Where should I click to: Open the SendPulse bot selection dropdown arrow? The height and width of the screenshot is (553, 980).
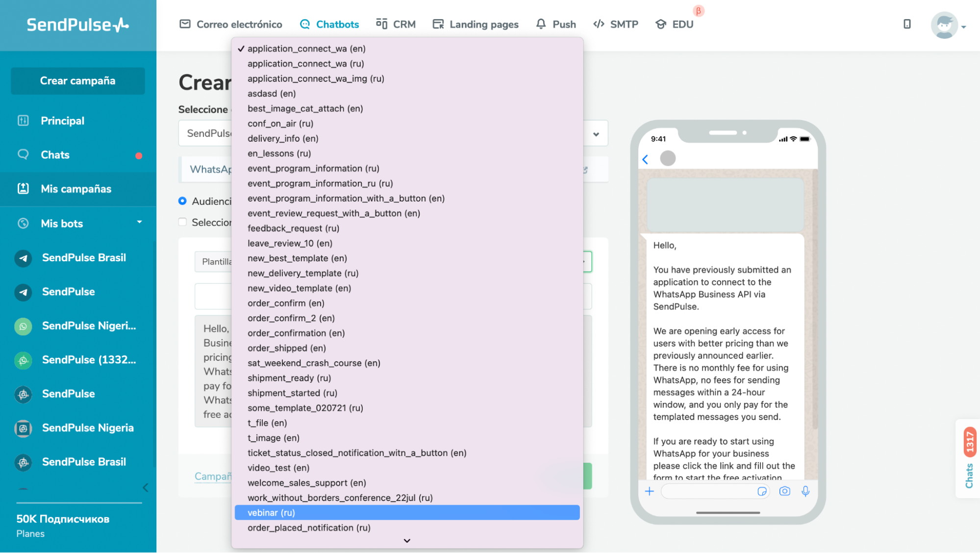click(x=596, y=134)
